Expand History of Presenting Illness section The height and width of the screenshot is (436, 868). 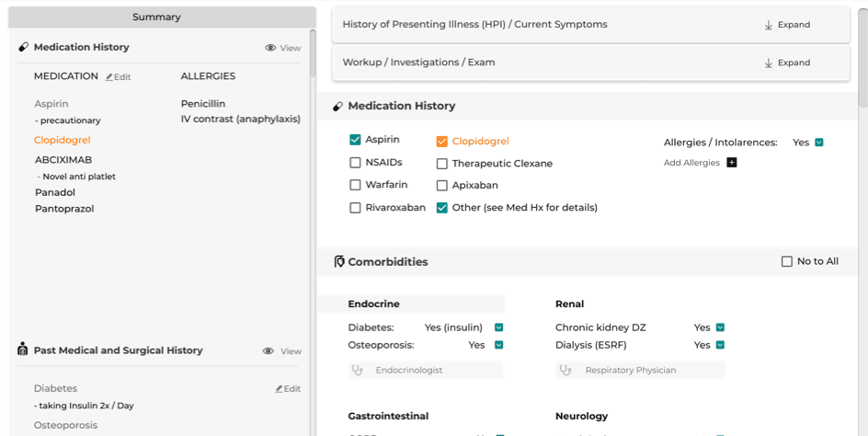787,25
